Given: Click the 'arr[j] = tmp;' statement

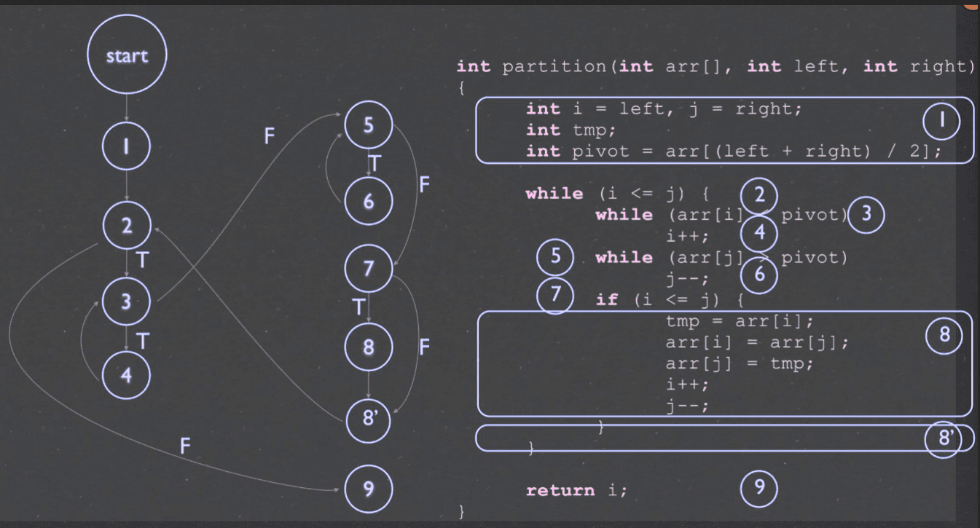Looking at the screenshot, I should (740, 363).
